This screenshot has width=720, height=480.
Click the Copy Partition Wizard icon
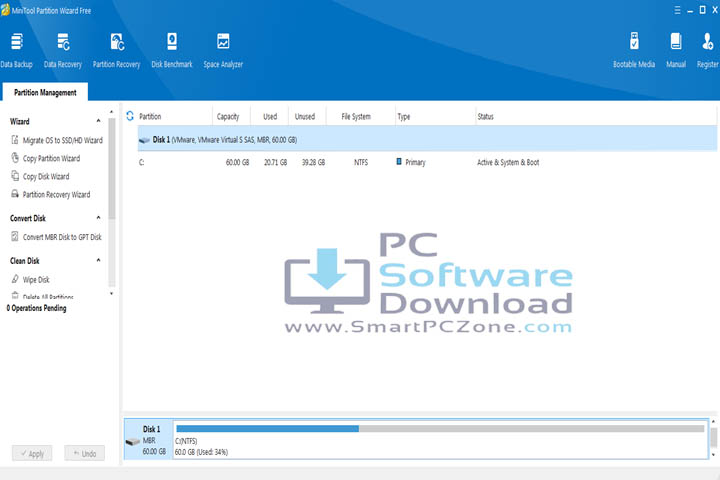15,158
